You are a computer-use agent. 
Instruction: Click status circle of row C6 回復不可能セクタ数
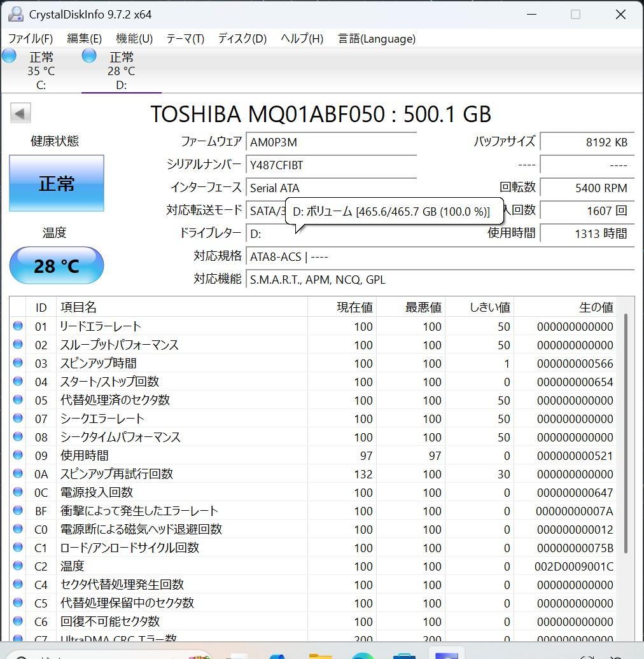pyautogui.click(x=18, y=621)
